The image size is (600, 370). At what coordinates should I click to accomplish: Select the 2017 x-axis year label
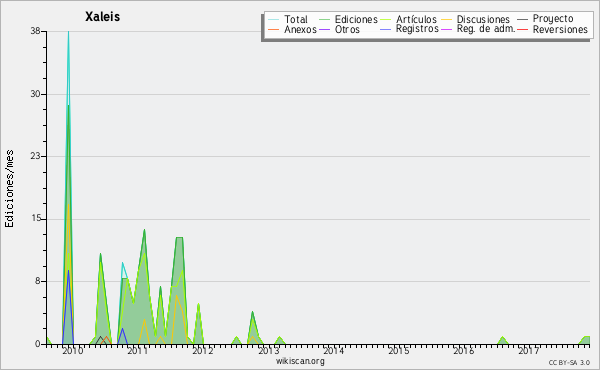(529, 351)
